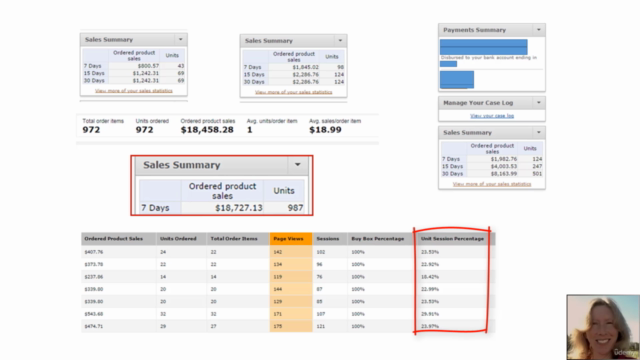Follow the 'View your case log' link
The width and height of the screenshot is (640, 360).
[x=492, y=116]
